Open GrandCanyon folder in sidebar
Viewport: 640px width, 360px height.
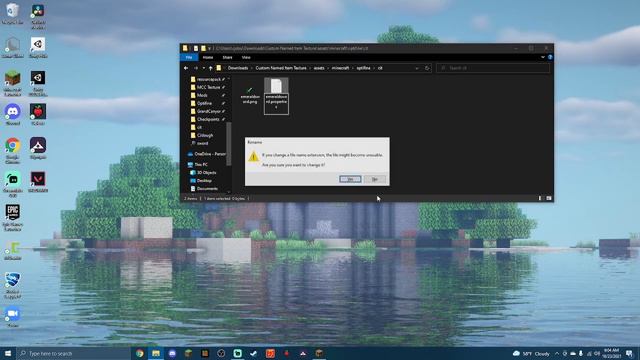point(208,111)
